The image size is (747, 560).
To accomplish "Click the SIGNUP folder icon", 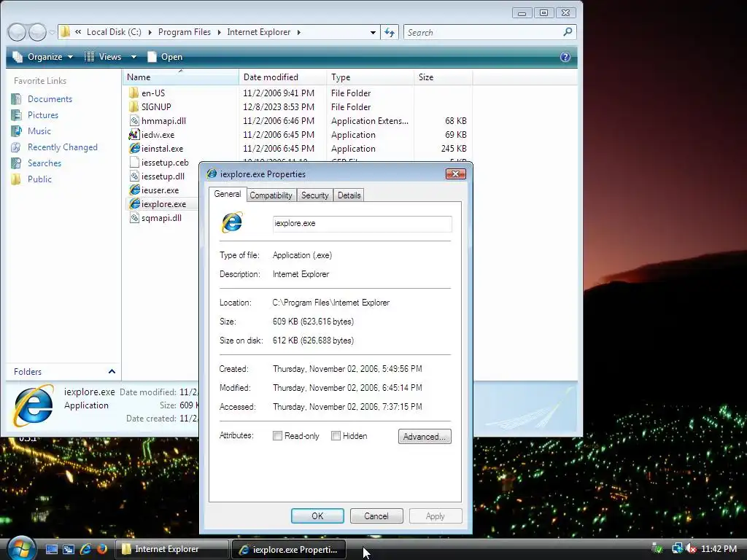I will coord(134,106).
